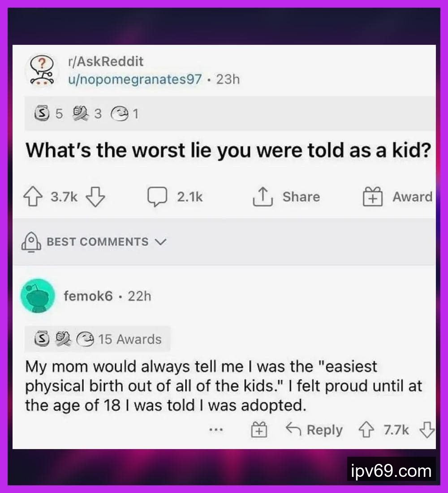
Task: Downvote femok6's comment
Action: pyautogui.click(x=427, y=430)
